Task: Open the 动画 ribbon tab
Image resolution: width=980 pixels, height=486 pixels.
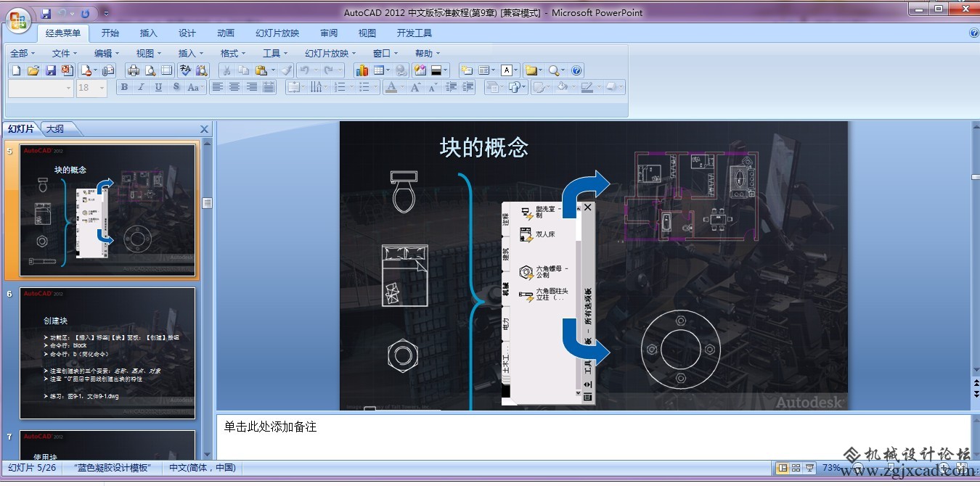Action: coord(226,33)
